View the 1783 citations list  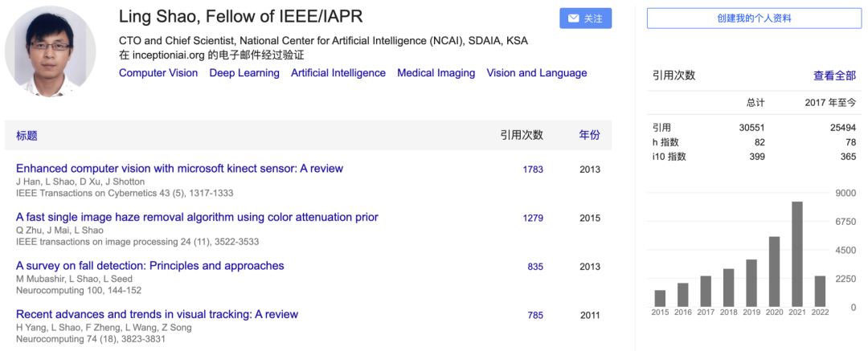click(x=533, y=169)
